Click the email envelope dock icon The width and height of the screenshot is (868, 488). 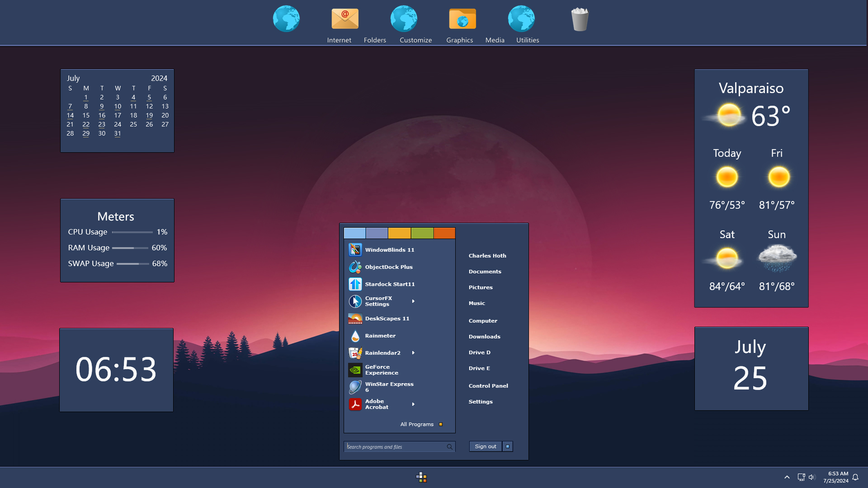[x=345, y=19]
